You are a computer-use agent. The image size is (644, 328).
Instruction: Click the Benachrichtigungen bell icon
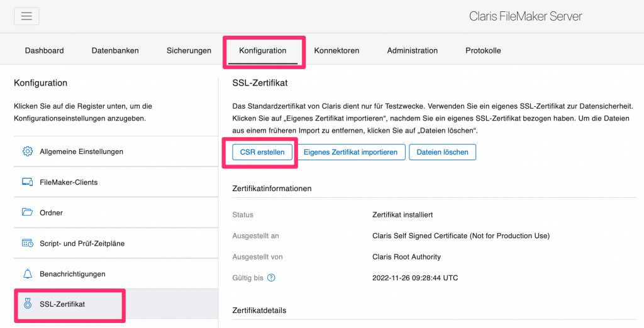click(27, 274)
